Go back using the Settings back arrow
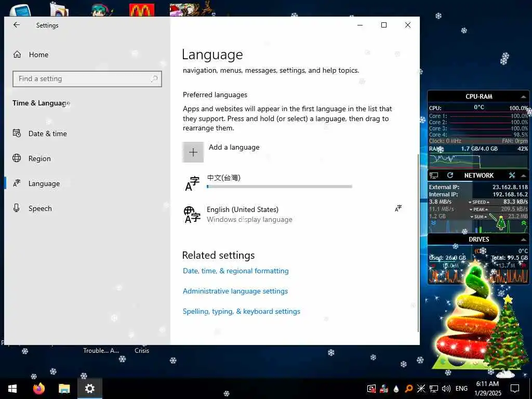 16,25
